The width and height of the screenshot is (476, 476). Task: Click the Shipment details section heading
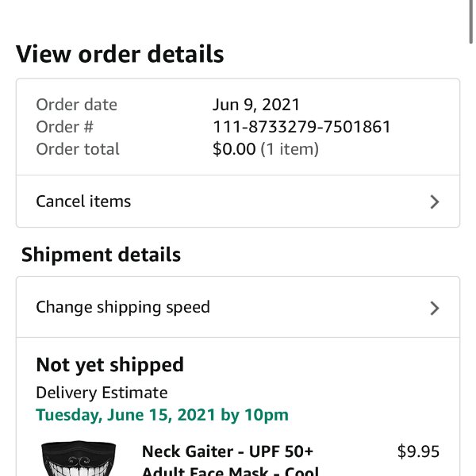pyautogui.click(x=101, y=255)
